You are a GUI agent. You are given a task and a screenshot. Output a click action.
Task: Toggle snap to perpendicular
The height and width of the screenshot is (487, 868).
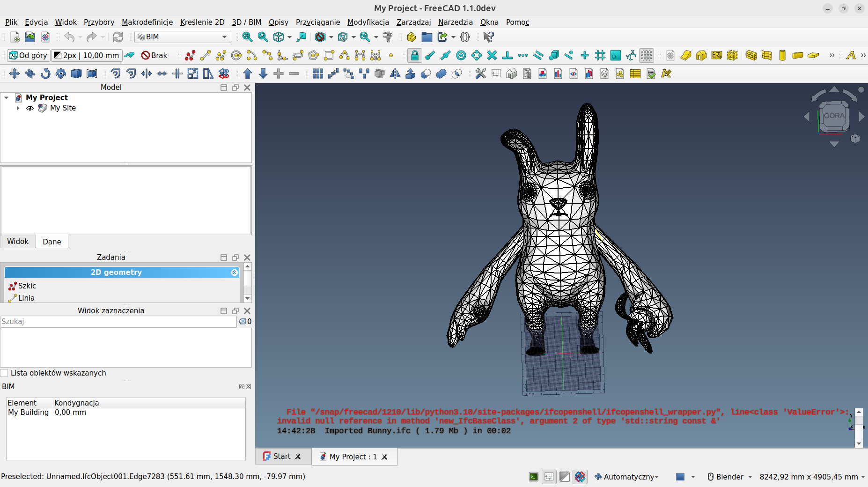[508, 55]
